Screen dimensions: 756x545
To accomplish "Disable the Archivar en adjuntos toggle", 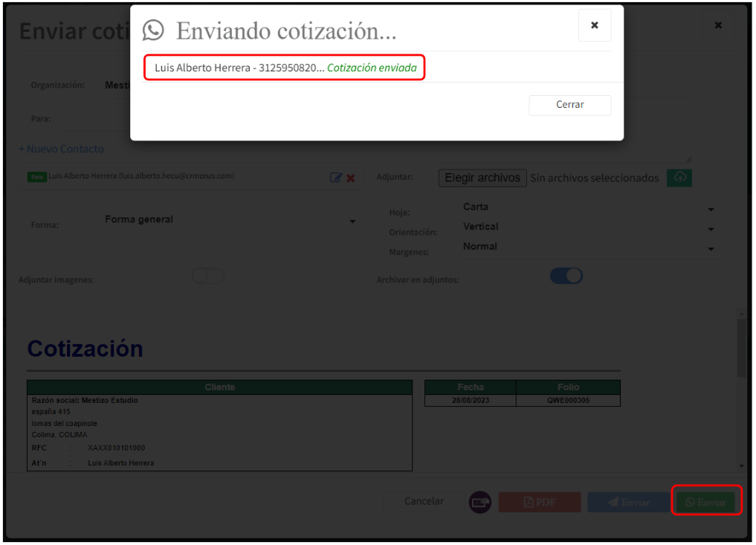I will pos(566,277).
